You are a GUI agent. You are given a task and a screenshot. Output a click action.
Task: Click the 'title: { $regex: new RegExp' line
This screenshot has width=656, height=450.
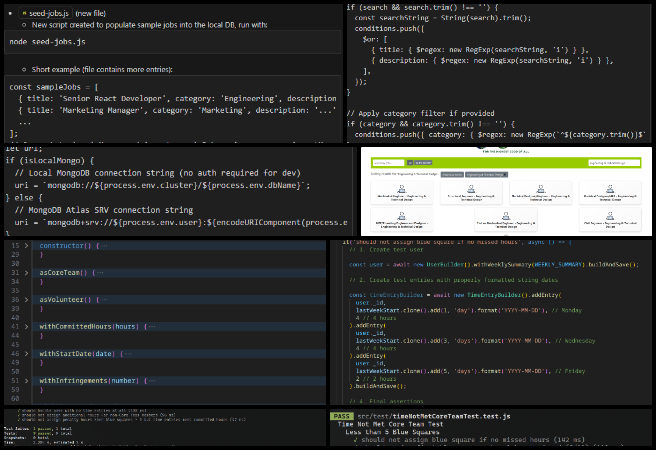click(480, 50)
